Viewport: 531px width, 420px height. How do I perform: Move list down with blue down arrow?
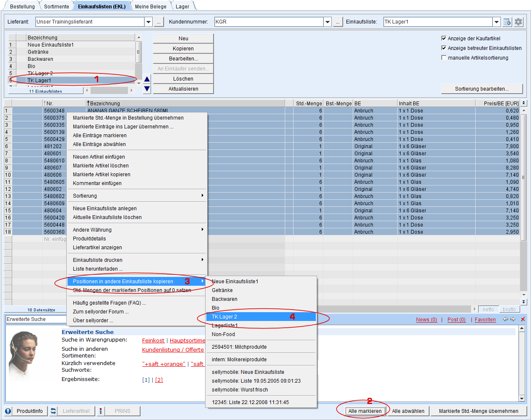[147, 89]
